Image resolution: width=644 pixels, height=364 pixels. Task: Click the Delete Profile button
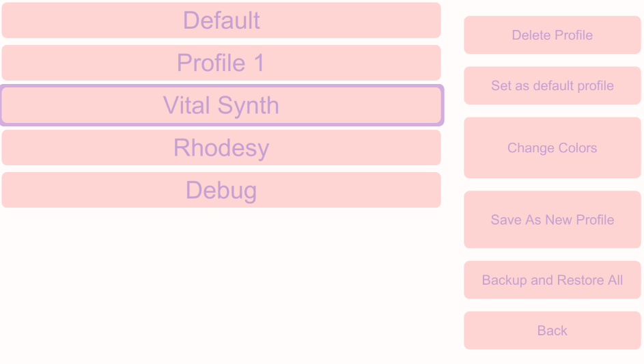552,35
